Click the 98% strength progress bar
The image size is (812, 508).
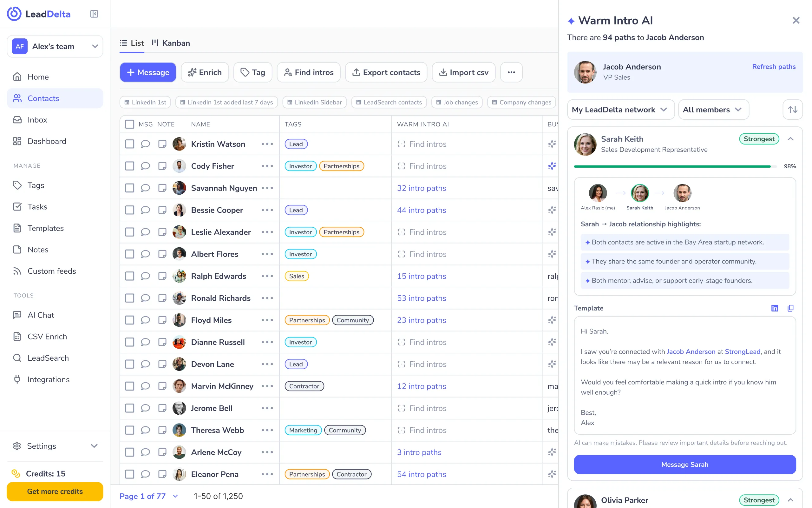[x=675, y=166]
